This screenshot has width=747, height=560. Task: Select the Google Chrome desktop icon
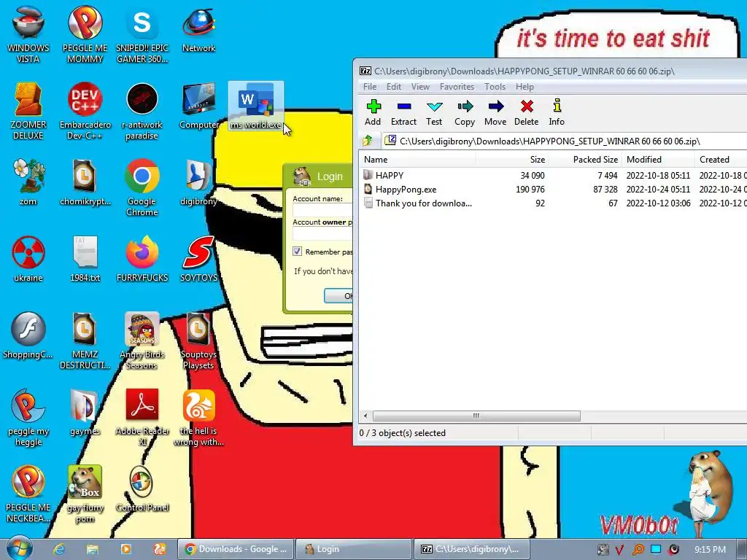click(x=142, y=187)
